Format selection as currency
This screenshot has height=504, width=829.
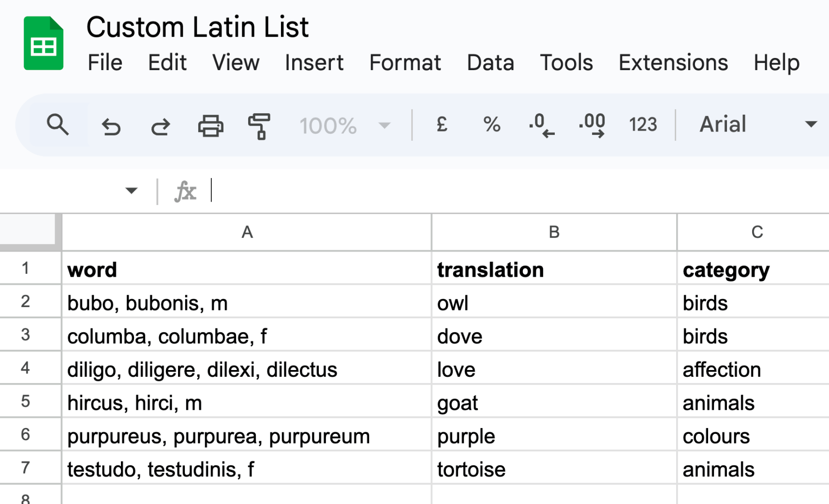point(441,125)
